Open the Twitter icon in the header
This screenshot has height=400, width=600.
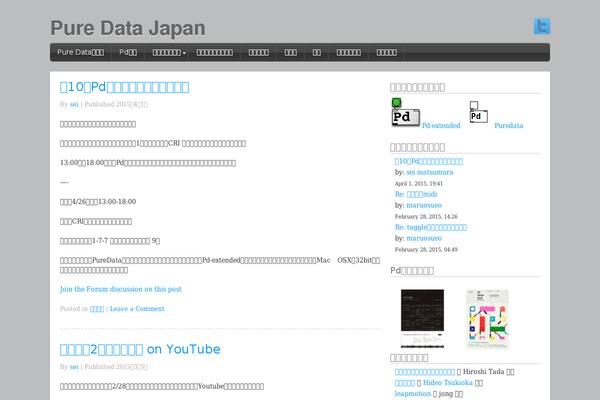tap(542, 26)
